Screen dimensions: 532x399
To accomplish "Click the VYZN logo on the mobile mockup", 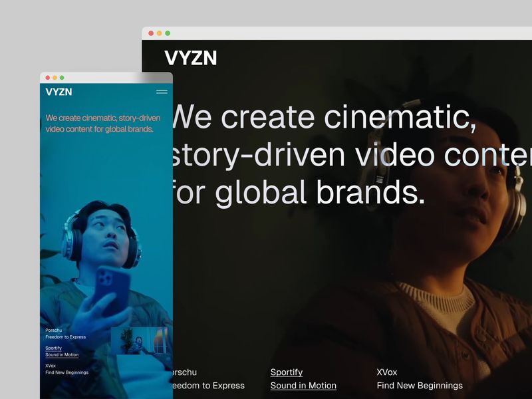I will tap(59, 91).
